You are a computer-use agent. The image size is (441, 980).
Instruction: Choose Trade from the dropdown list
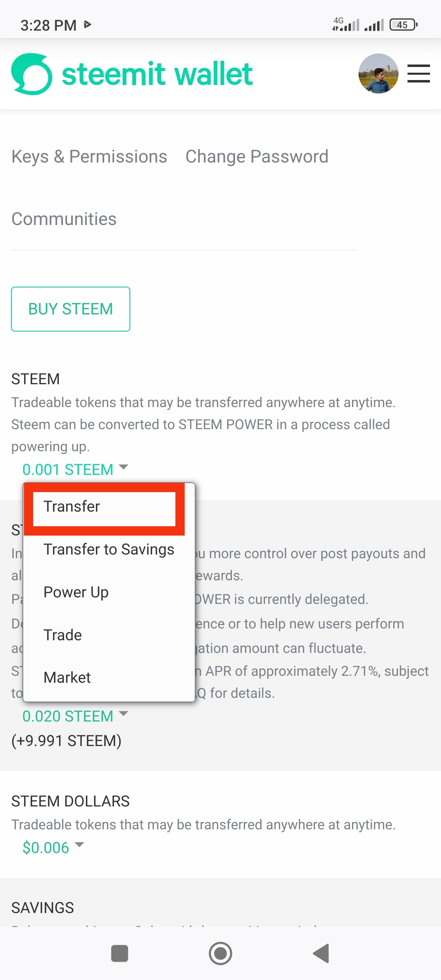coord(63,635)
